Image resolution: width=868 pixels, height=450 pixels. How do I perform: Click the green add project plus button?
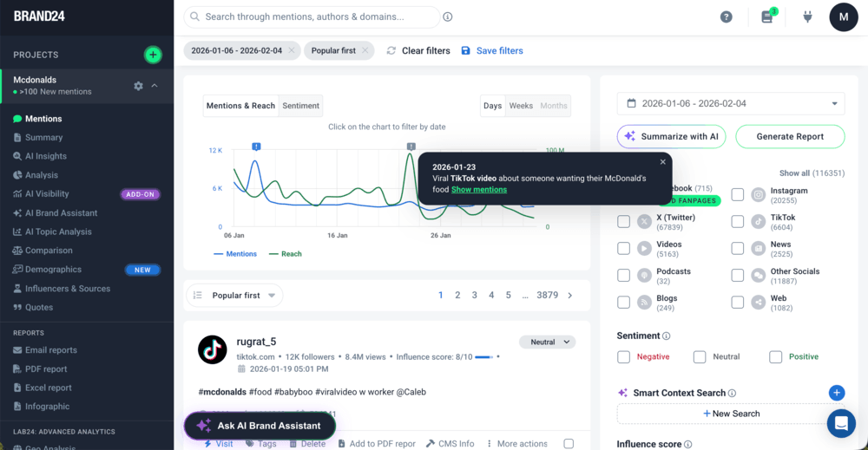(x=154, y=55)
